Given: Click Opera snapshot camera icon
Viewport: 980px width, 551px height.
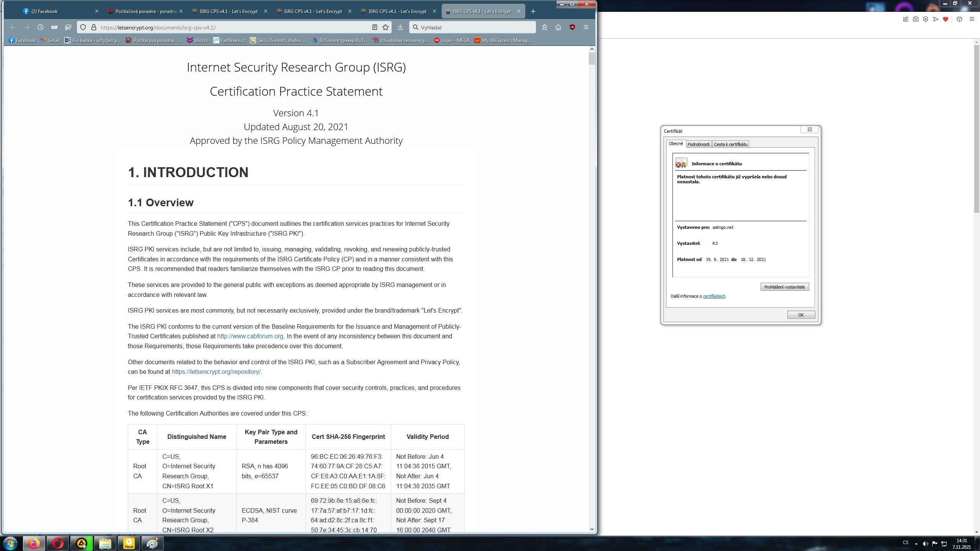Looking at the screenshot, I should (915, 19).
